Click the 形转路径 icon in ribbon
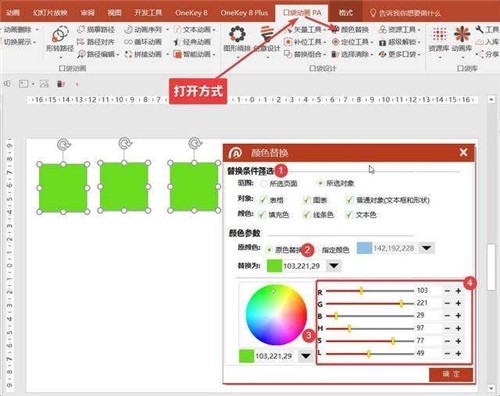500x396 pixels. pos(60,35)
